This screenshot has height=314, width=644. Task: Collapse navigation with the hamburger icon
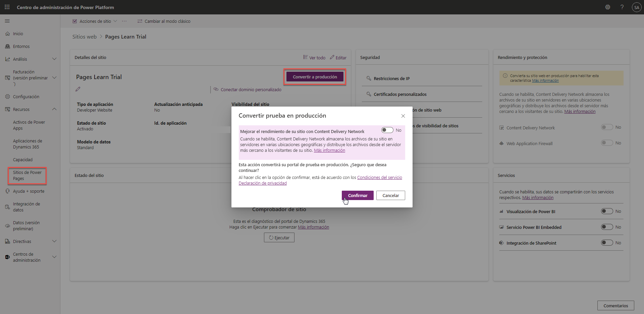(7, 21)
